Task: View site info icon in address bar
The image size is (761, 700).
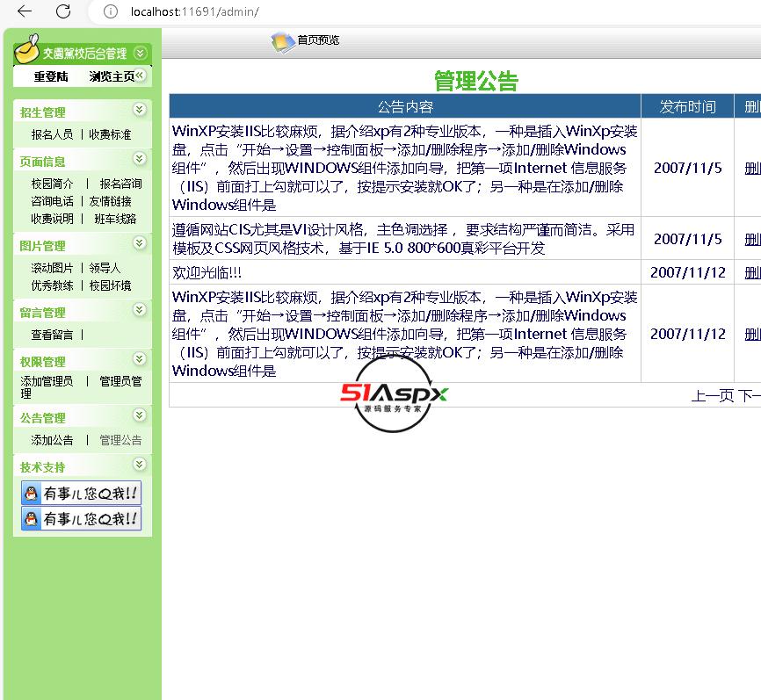Action: (x=111, y=11)
